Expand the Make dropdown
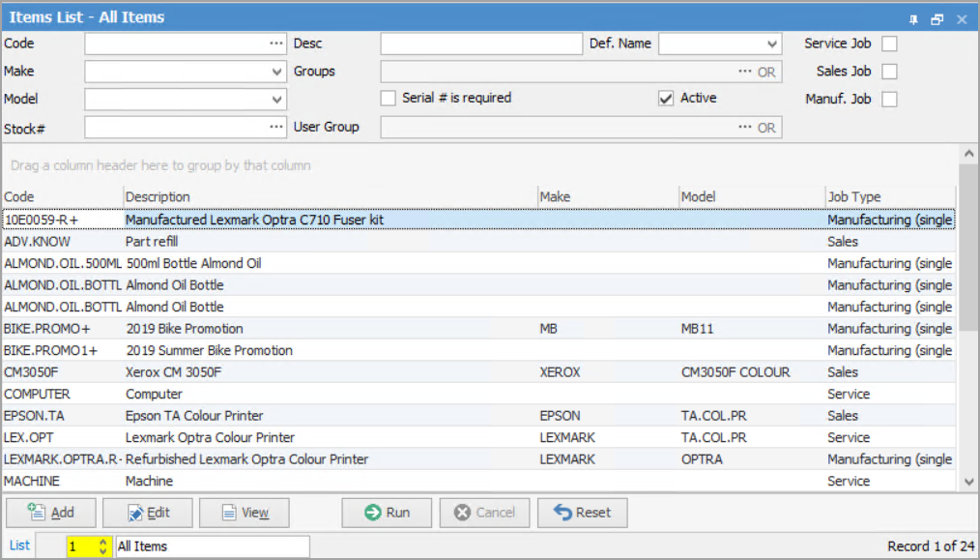The width and height of the screenshot is (980, 560). pyautogui.click(x=277, y=72)
